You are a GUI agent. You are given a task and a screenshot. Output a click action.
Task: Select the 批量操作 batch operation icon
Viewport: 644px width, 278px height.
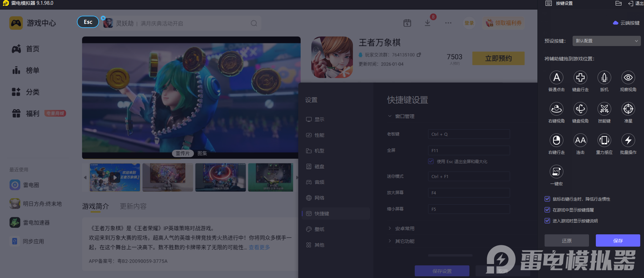click(x=628, y=140)
